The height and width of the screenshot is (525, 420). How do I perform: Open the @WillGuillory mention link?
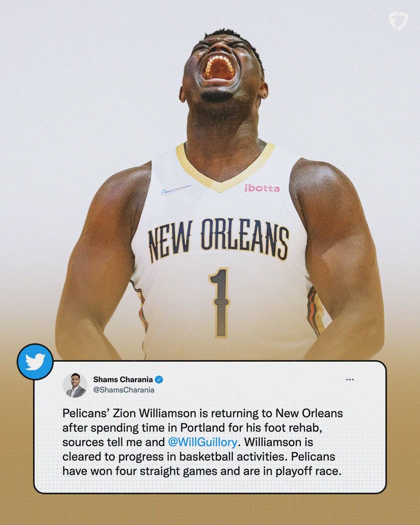(202, 442)
